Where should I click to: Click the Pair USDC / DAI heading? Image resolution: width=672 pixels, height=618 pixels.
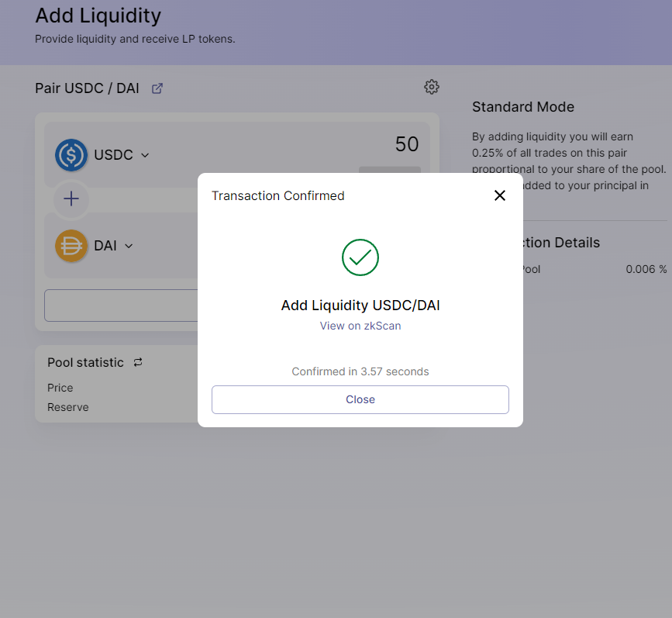[87, 88]
